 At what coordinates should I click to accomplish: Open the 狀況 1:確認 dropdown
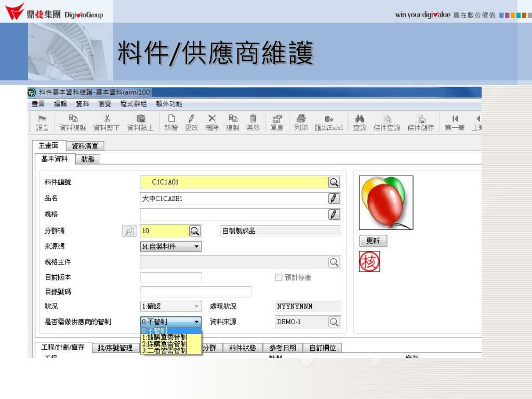(171, 307)
